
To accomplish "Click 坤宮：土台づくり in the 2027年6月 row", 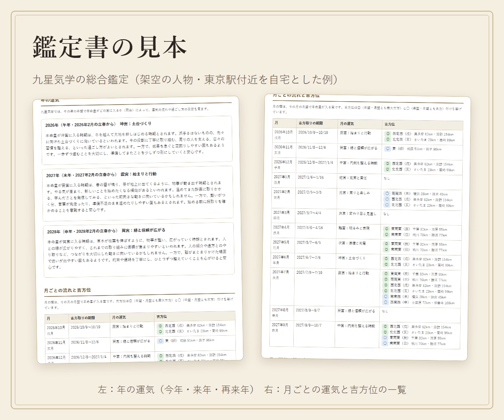I will pos(352,258).
